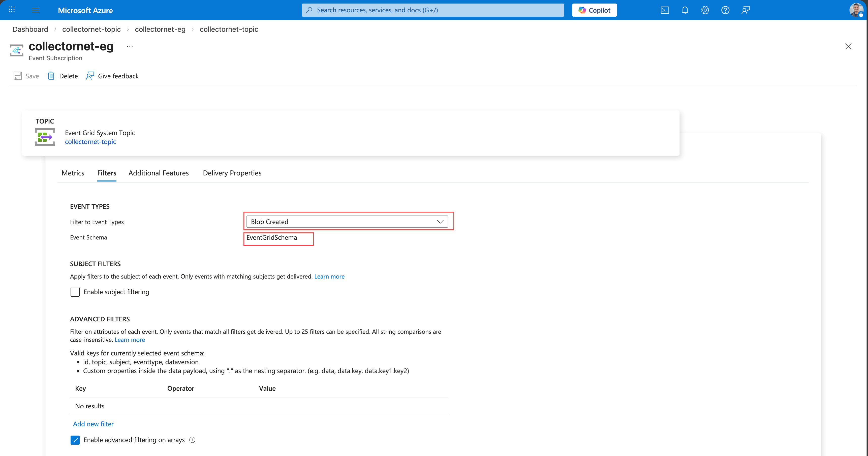
Task: Open the notifications bell
Action: 685,10
